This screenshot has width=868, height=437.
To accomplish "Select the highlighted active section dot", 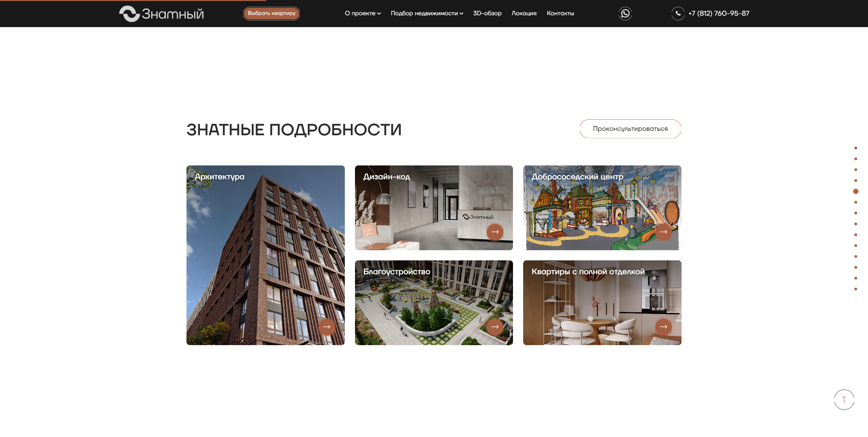I will pos(856,192).
